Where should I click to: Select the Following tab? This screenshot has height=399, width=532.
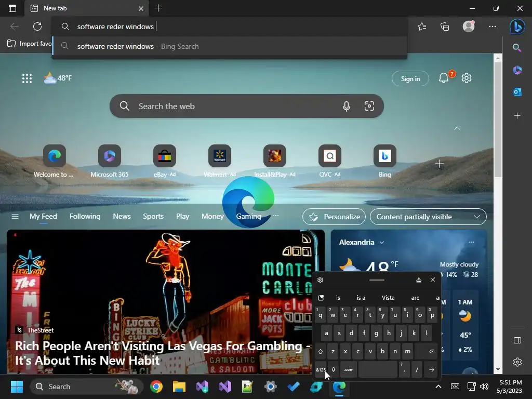point(85,216)
